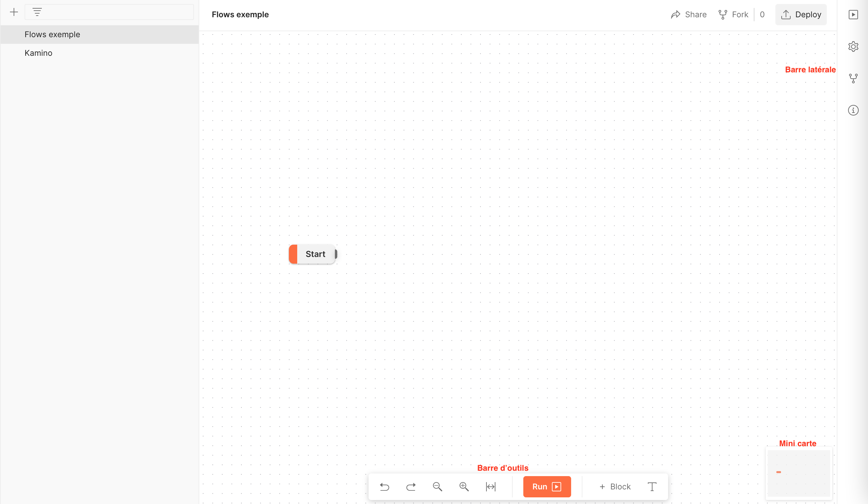Click the Share button in header
The height and width of the screenshot is (504, 868).
coord(689,15)
